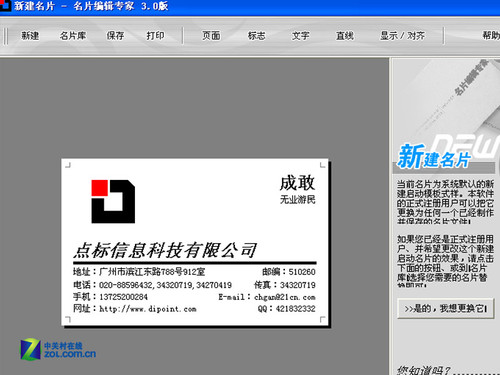
Task: Select the job title 无业游民
Action: point(297,199)
